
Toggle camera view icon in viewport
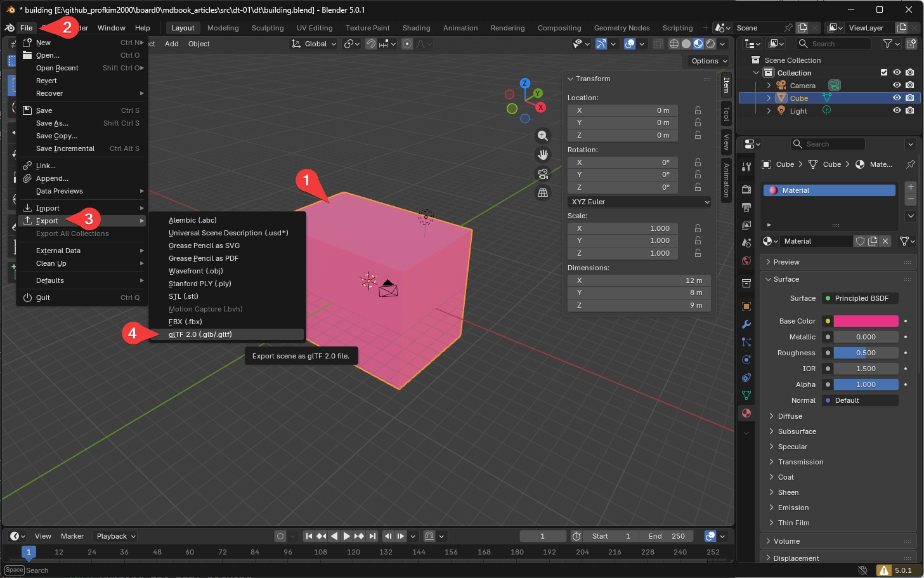[542, 174]
